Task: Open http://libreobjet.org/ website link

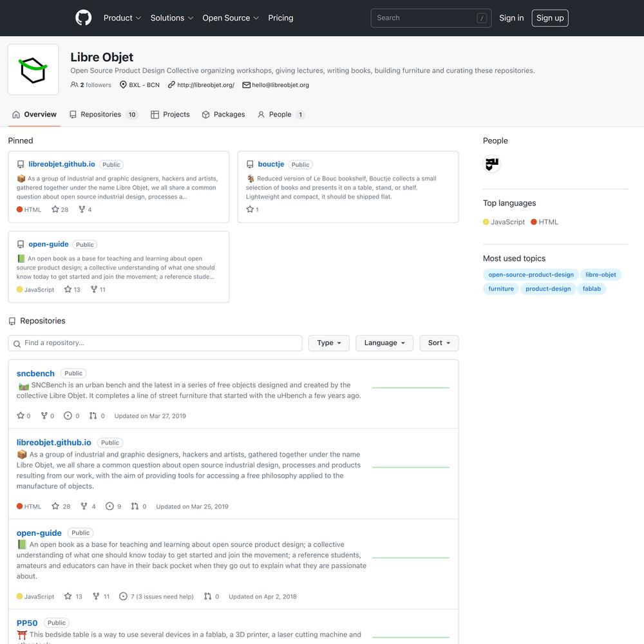Action: click(205, 85)
